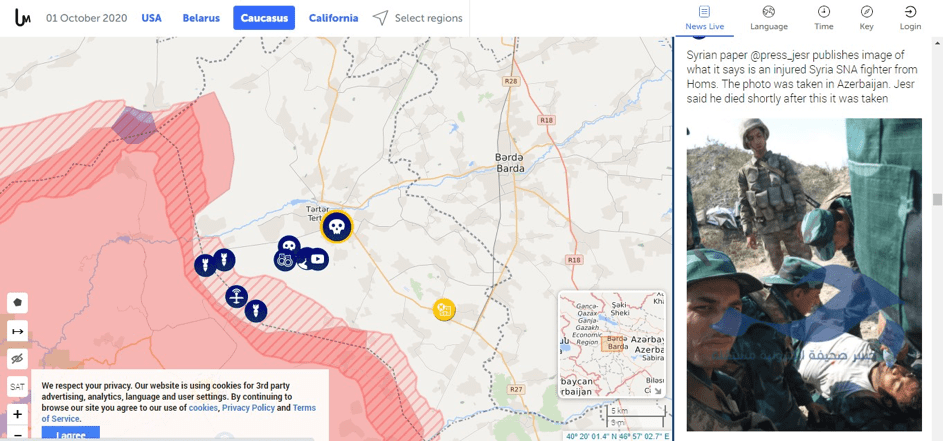Viewport: 943px width, 441px height.
Task: Select the ruler distance measure tool
Action: pyautogui.click(x=17, y=331)
